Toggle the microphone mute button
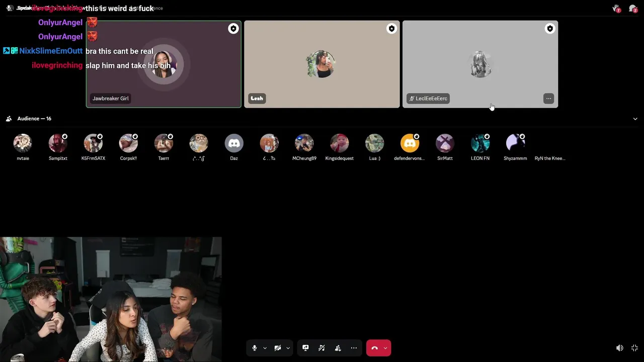Viewport: 644px width, 362px height. 255,348
